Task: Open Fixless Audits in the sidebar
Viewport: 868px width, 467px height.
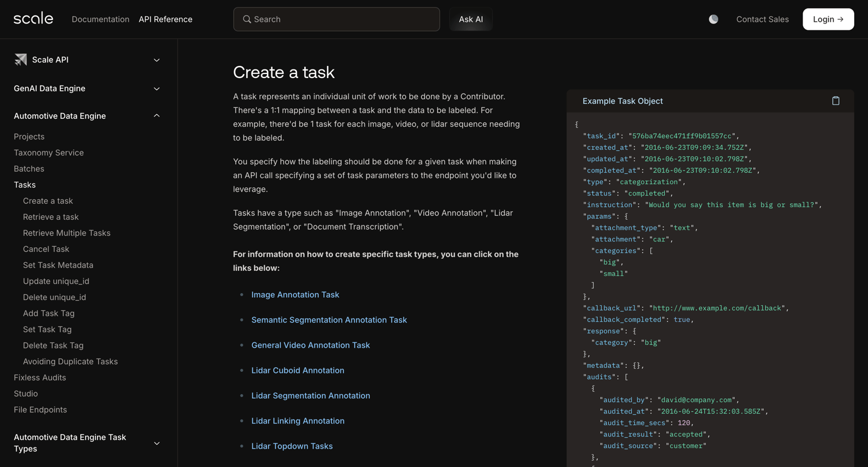Action: pos(40,378)
